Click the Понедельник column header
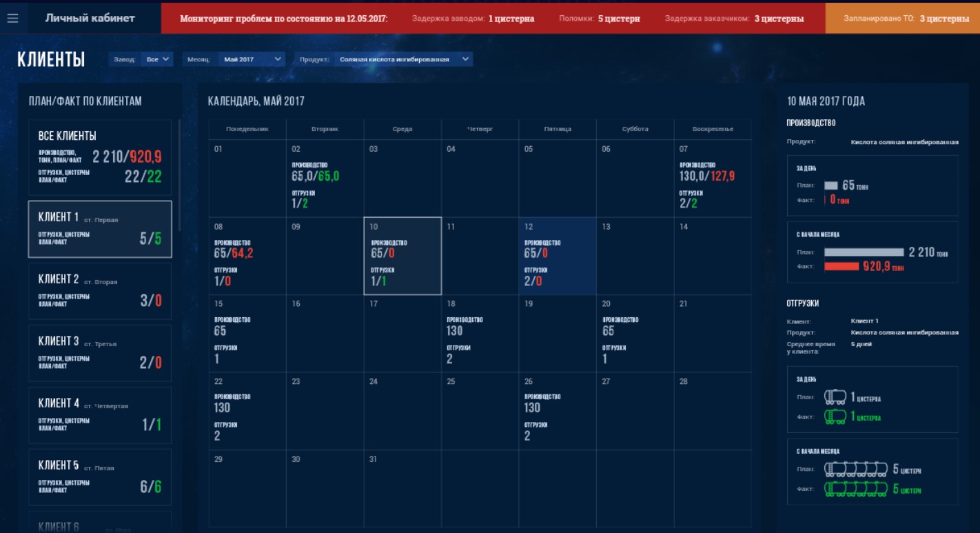The width and height of the screenshot is (980, 533). (247, 129)
